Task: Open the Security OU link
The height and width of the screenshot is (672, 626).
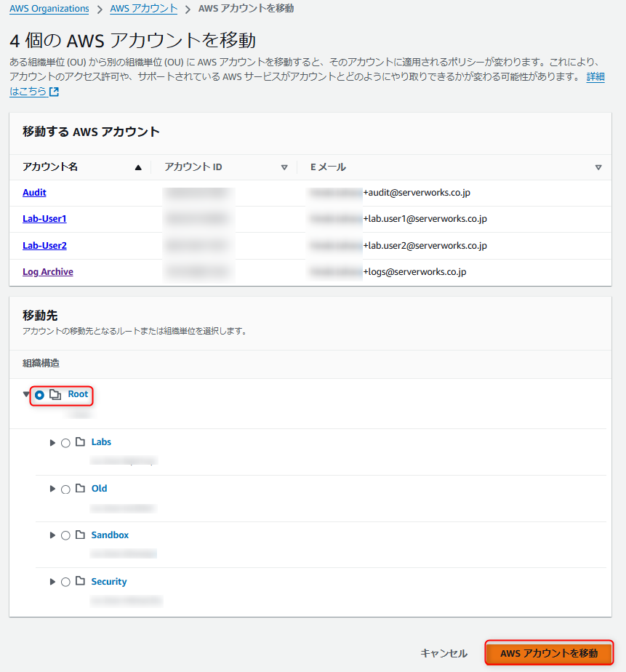Action: tap(109, 582)
